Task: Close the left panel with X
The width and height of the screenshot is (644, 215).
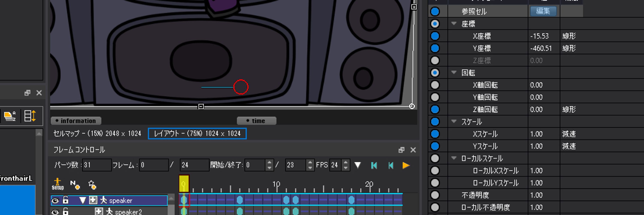Action: tap(39, 93)
